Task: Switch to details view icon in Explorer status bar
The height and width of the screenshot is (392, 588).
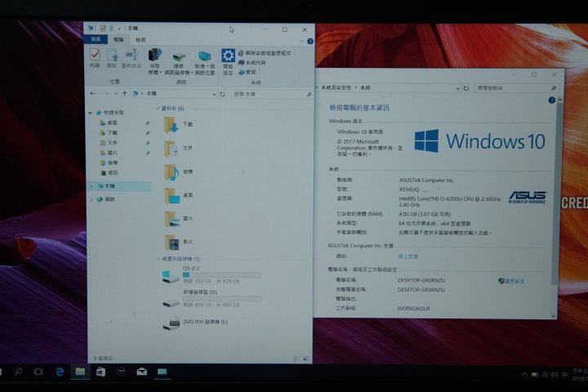Action: 296,359
